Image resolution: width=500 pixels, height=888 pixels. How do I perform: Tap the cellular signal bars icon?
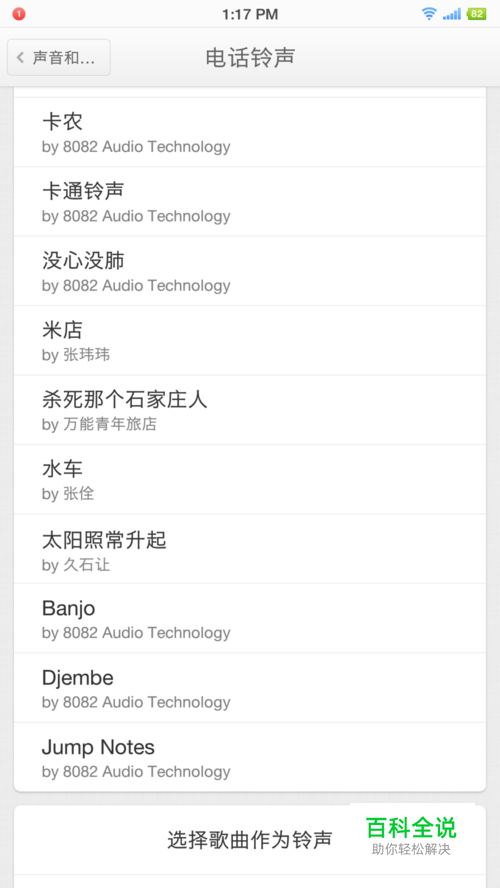click(452, 14)
